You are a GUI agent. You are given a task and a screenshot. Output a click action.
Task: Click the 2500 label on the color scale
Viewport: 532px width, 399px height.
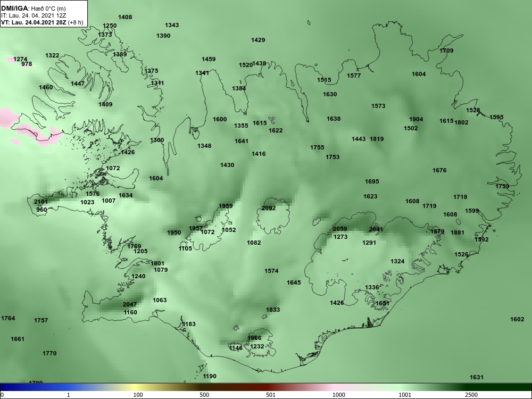(471, 395)
